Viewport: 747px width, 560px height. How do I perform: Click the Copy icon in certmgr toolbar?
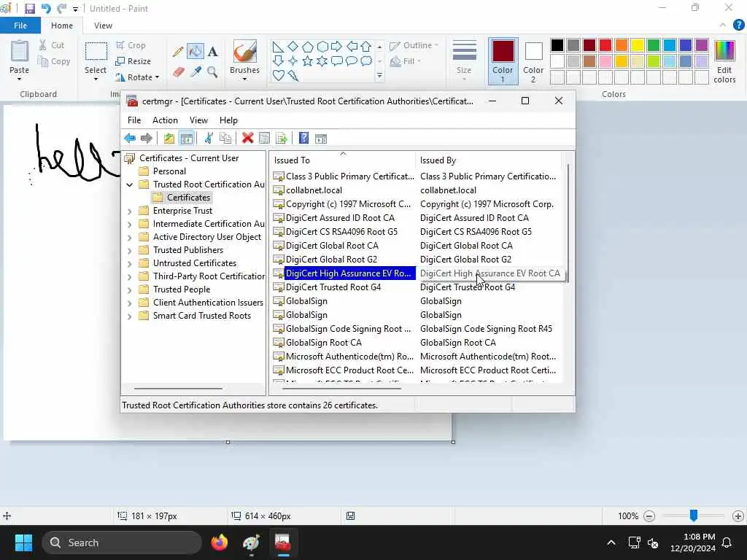pyautogui.click(x=225, y=139)
